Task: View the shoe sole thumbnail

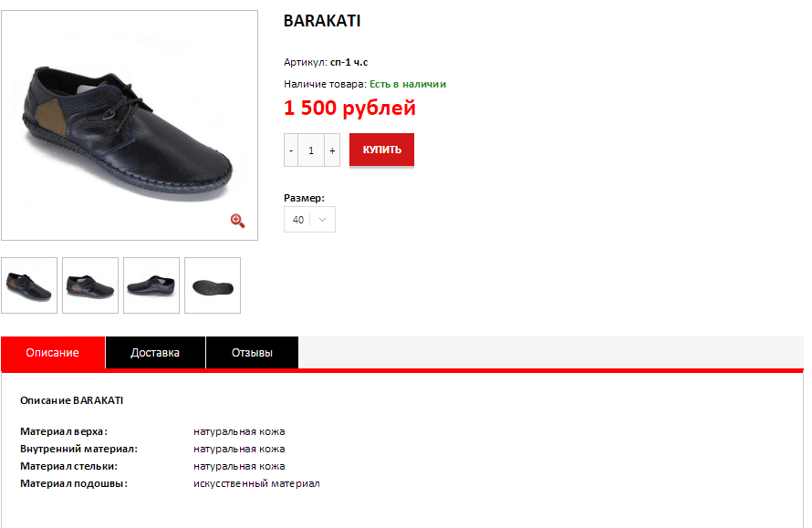Action: 213,285
